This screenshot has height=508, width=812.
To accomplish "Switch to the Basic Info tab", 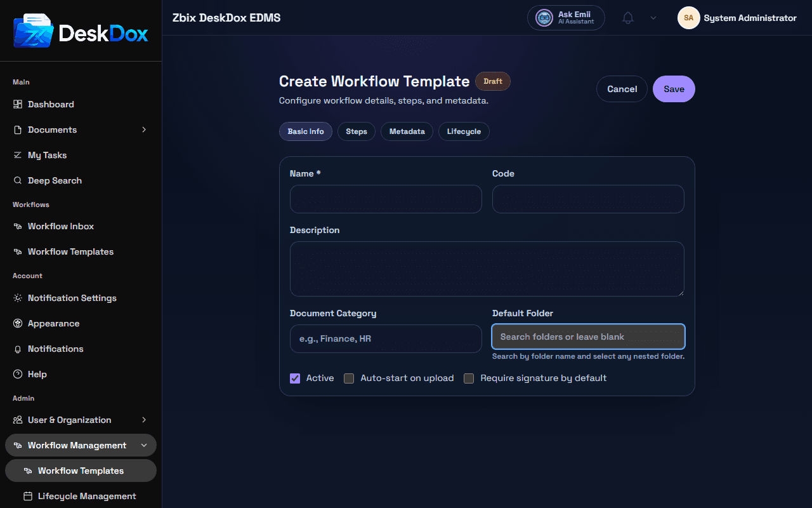I will pyautogui.click(x=306, y=131).
